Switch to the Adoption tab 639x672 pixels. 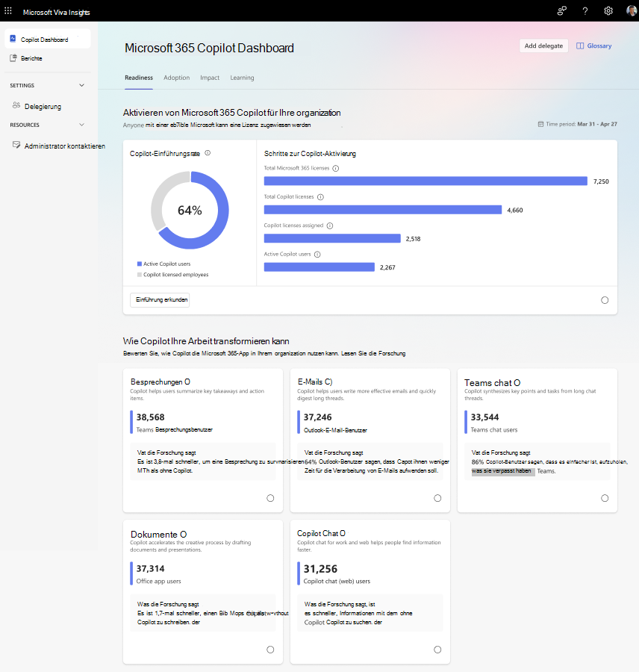tap(177, 78)
